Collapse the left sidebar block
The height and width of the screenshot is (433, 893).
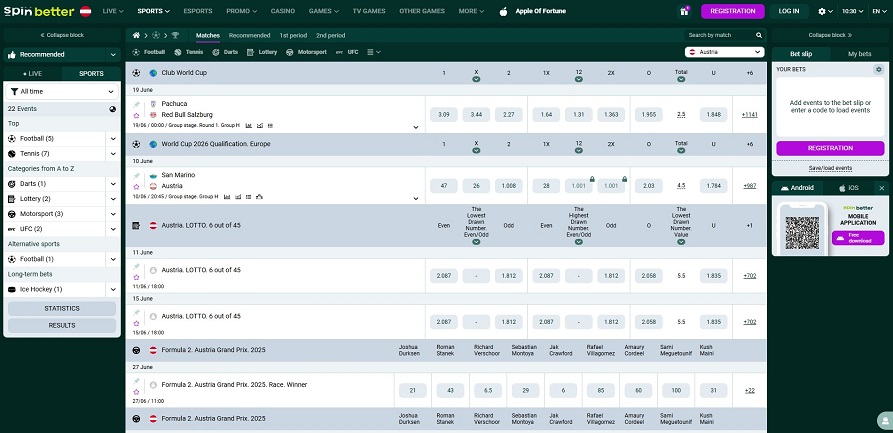pyautogui.click(x=62, y=35)
